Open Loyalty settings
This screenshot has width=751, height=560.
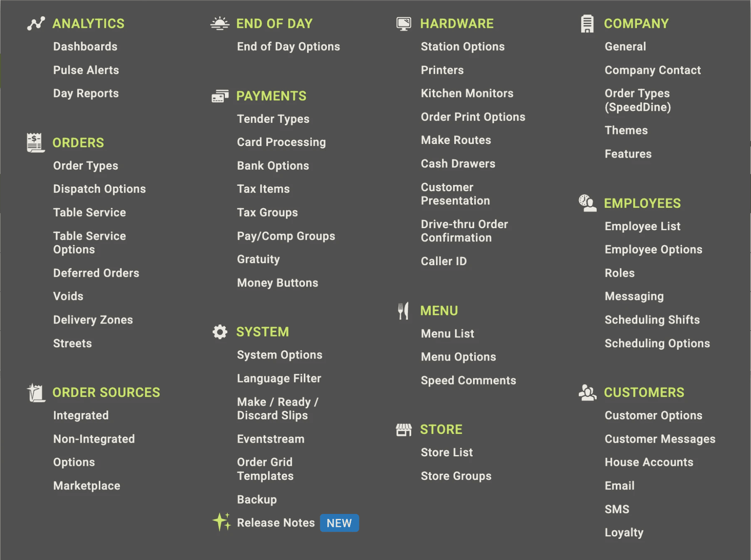click(x=624, y=533)
